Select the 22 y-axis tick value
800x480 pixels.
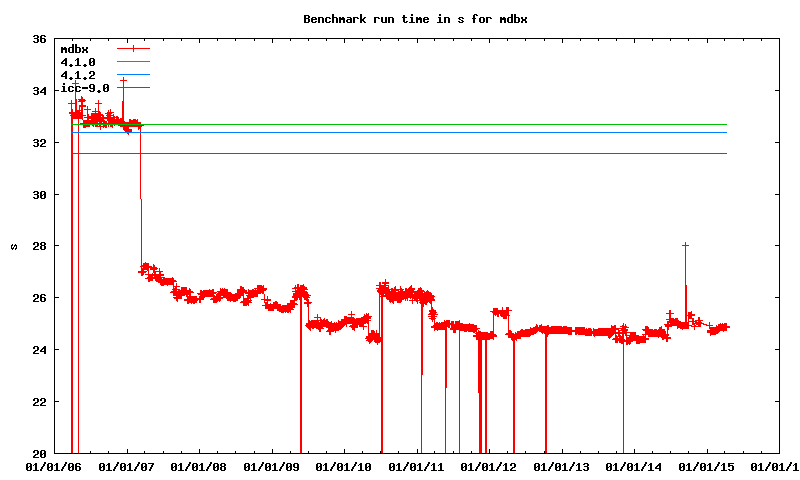[39, 401]
